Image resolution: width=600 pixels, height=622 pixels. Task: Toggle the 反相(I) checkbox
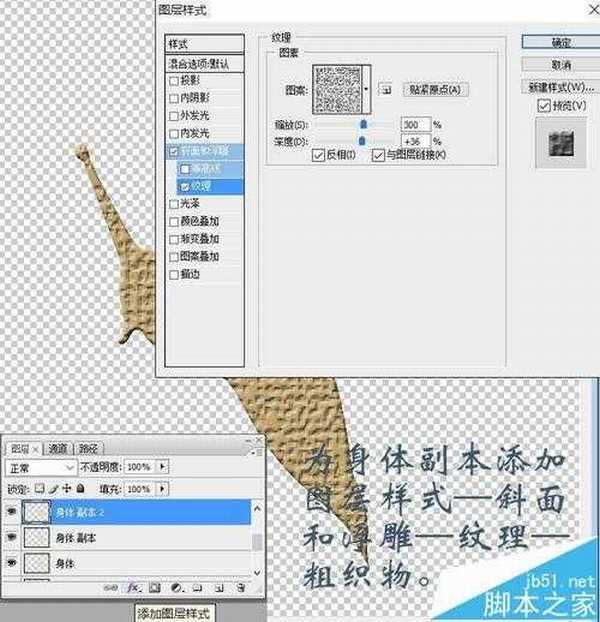click(318, 155)
